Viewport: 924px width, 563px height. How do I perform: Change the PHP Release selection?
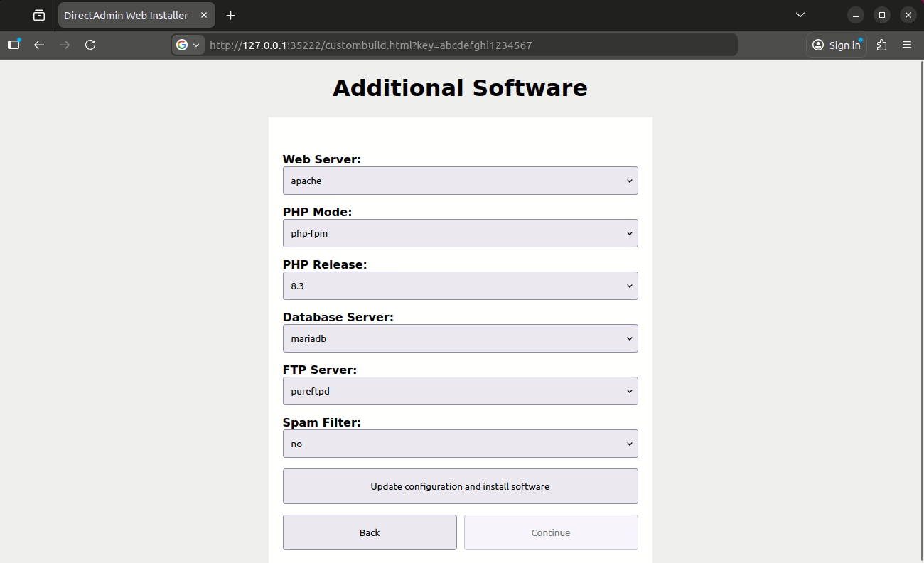(461, 286)
